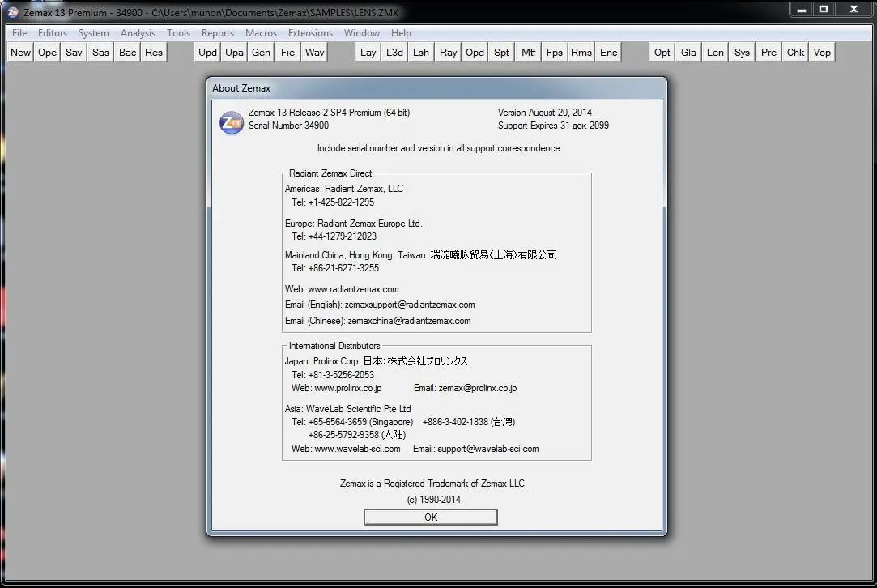Open the Macros menu
The width and height of the screenshot is (877, 588).
[262, 33]
